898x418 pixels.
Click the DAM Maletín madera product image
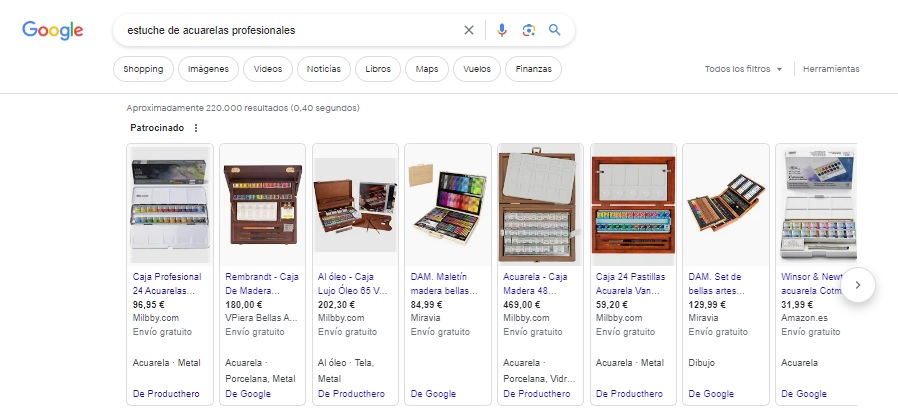click(448, 206)
